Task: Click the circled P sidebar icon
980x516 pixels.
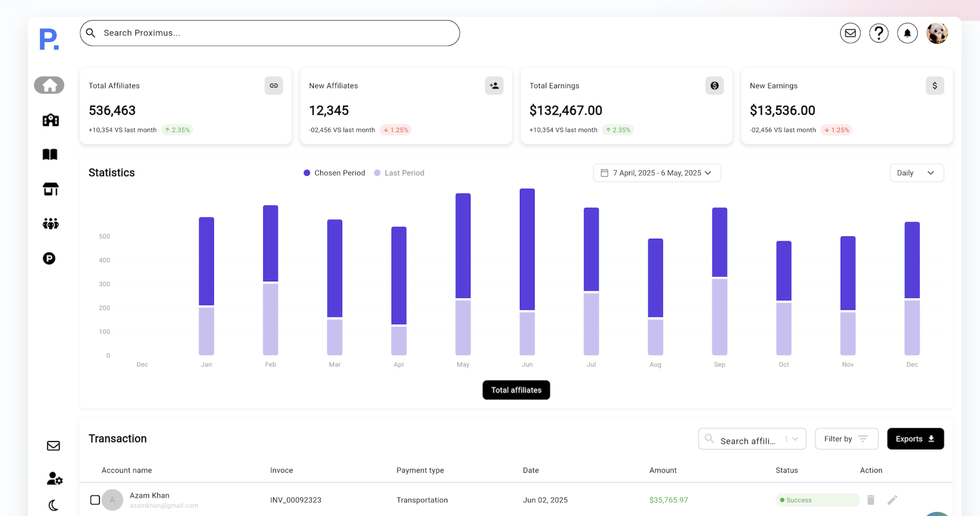Action: pyautogui.click(x=49, y=258)
